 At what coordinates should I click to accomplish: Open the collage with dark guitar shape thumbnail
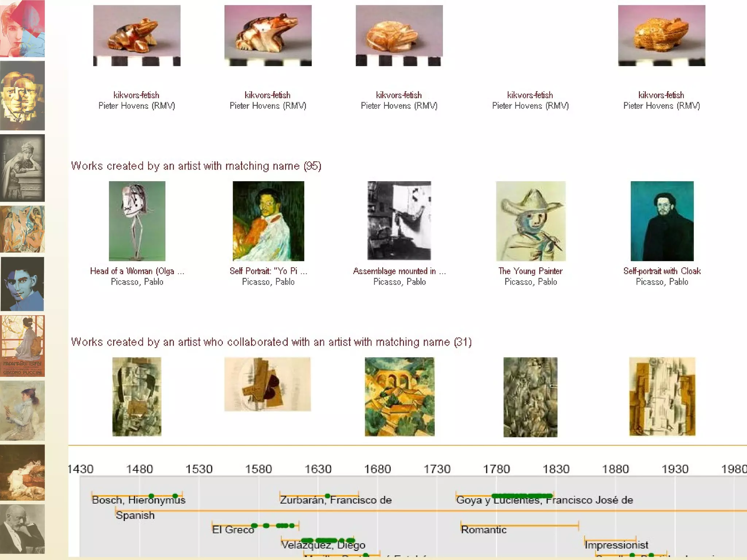(267, 384)
